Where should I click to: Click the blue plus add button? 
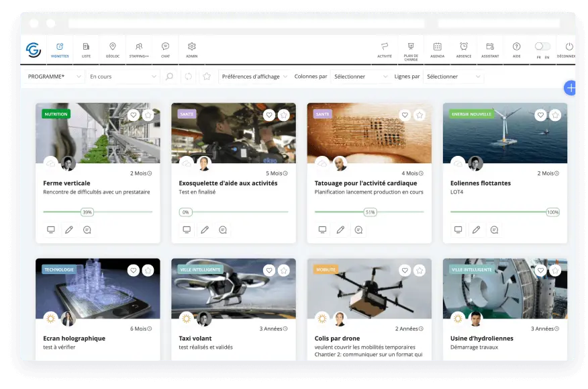point(570,88)
